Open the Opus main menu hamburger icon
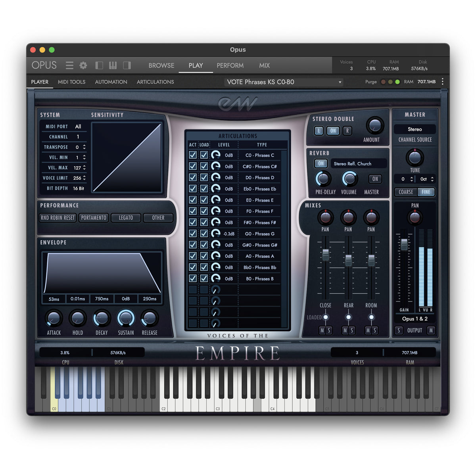Viewport: 476px width, 476px height. (69, 65)
